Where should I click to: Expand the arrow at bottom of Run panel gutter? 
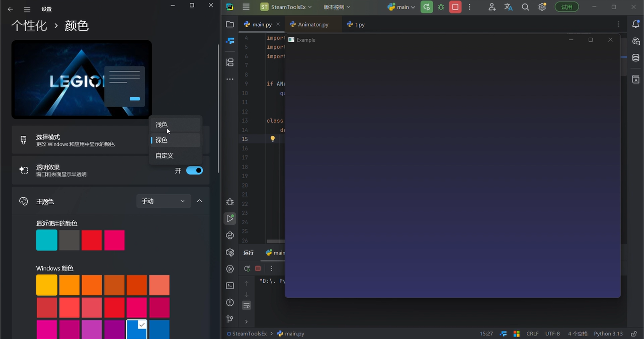[x=247, y=321]
